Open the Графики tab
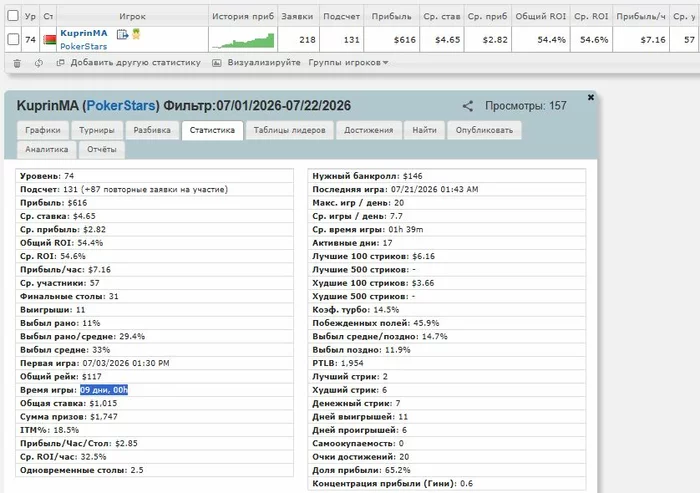 (43, 130)
